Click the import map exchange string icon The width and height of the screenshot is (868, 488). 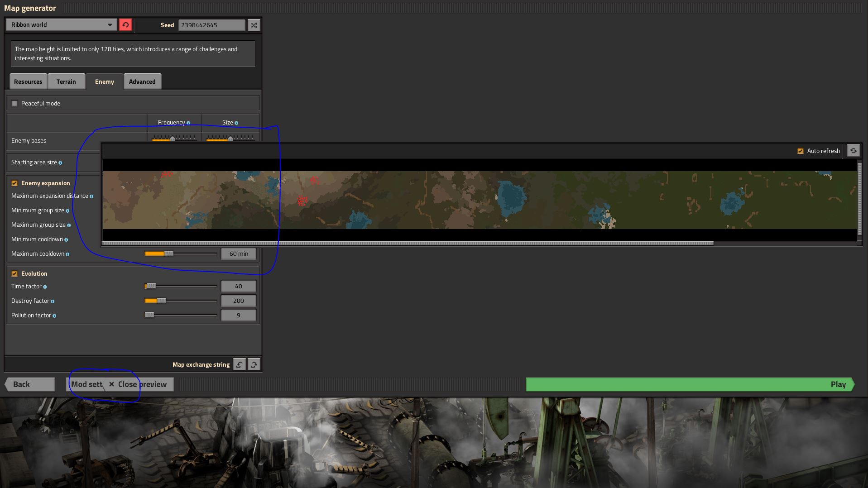point(240,364)
